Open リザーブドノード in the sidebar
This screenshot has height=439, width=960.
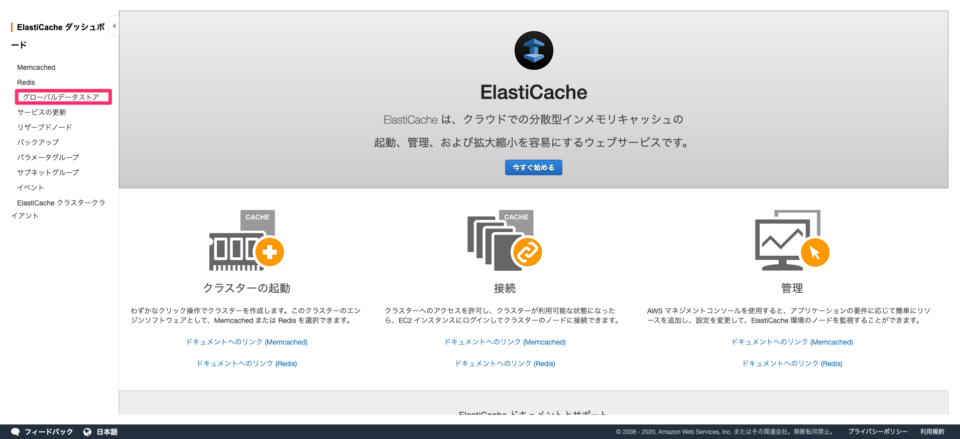pos(45,127)
